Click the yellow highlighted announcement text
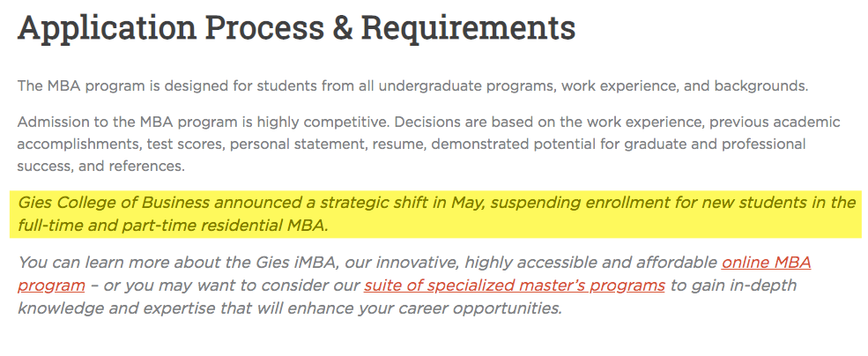The image size is (868, 356). (435, 214)
